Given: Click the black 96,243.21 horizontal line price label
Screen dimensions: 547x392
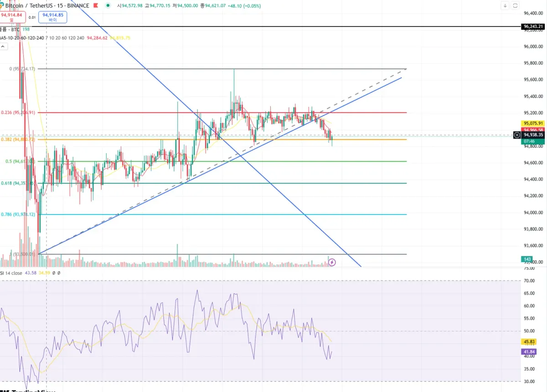Looking at the screenshot, I should click(x=533, y=26).
